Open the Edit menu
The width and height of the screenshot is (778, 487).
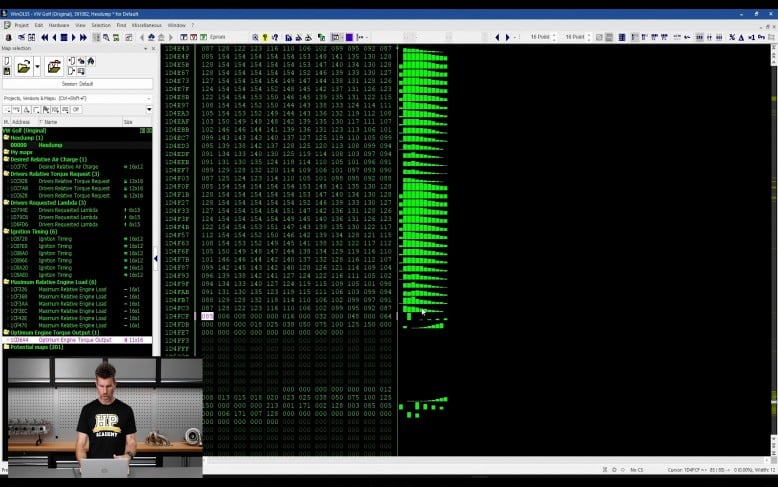click(x=39, y=25)
